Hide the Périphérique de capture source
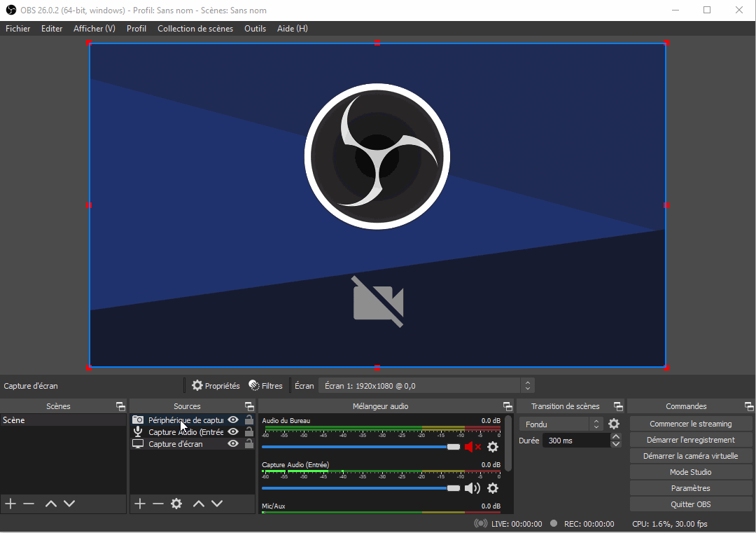Image resolution: width=756 pixels, height=533 pixels. click(x=233, y=420)
